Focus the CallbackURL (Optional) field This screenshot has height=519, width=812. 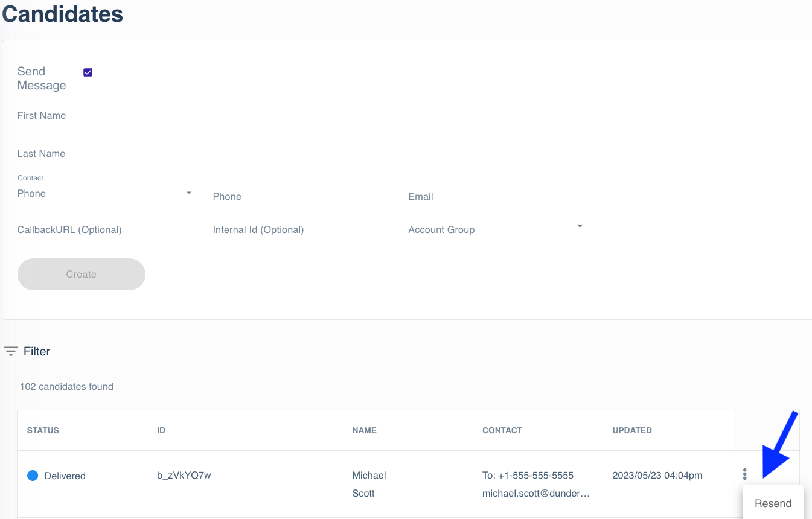(x=105, y=230)
